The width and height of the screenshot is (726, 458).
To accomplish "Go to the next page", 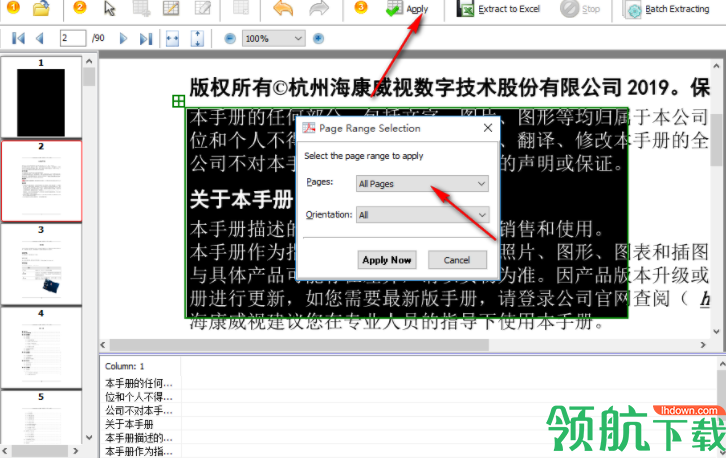I will [123, 38].
